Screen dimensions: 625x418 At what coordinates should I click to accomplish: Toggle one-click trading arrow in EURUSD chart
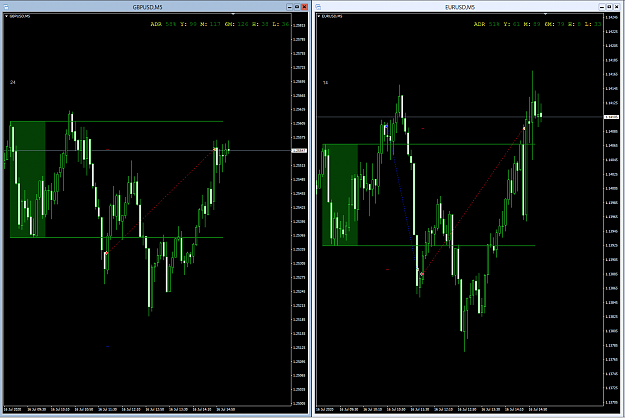319,16
